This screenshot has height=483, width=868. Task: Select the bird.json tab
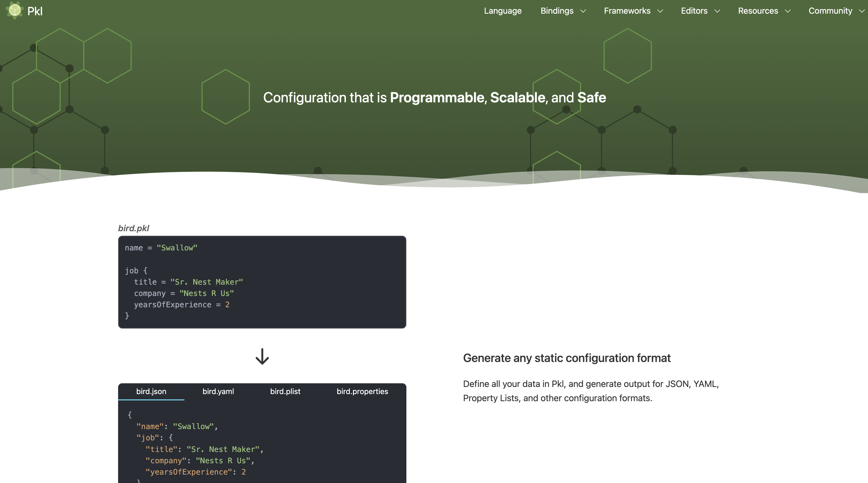151,391
